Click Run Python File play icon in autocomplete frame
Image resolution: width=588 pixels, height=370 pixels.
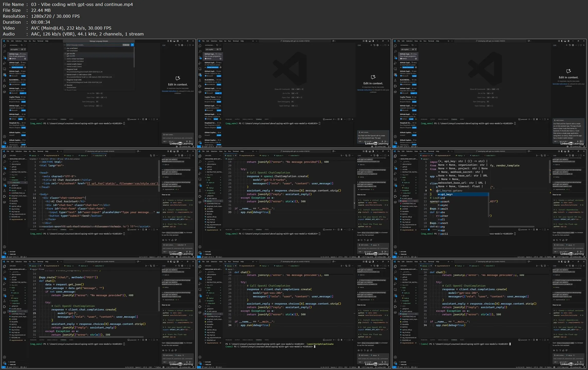click(x=537, y=156)
